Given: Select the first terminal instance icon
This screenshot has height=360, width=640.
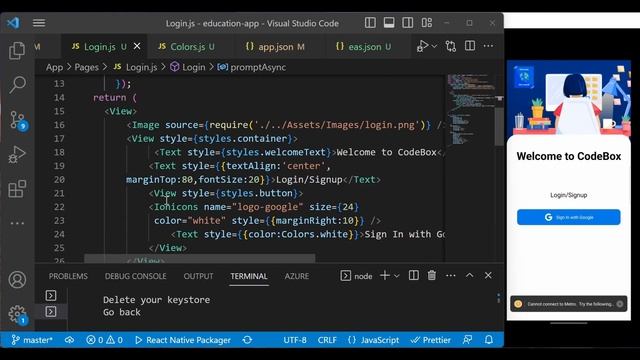Looking at the screenshot, I should coord(51,295).
